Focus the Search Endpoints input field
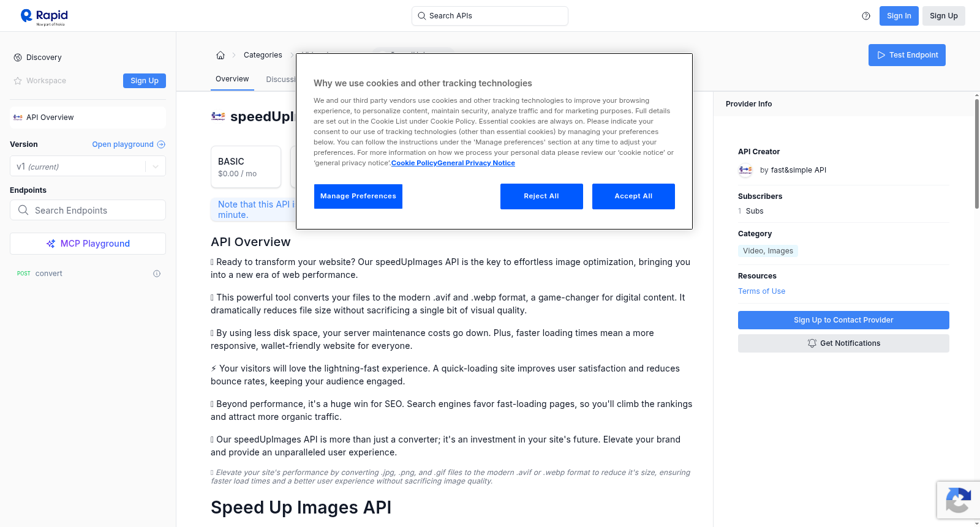The height and width of the screenshot is (527, 980). point(88,210)
